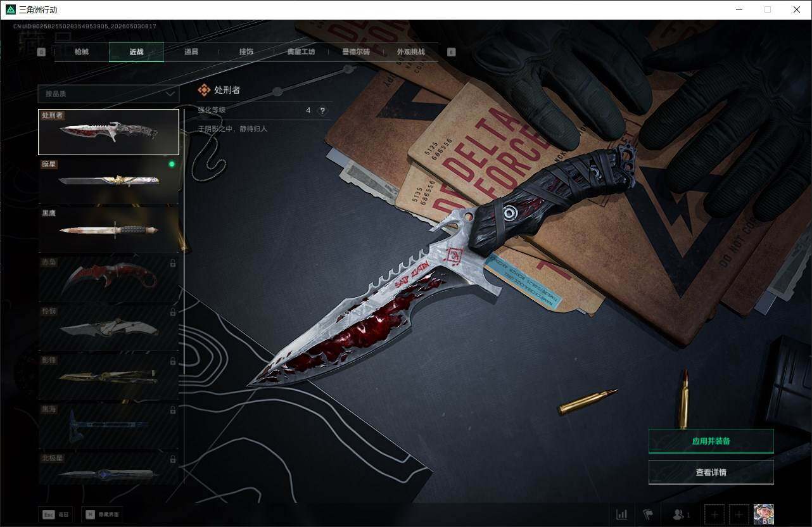Viewport: 812px width, 527px height.
Task: Click the 三角洲行动 app logo in title bar
Action: click(10, 10)
